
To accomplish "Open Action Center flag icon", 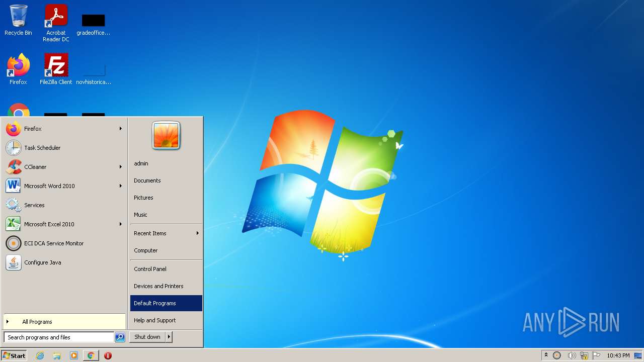I will click(596, 355).
